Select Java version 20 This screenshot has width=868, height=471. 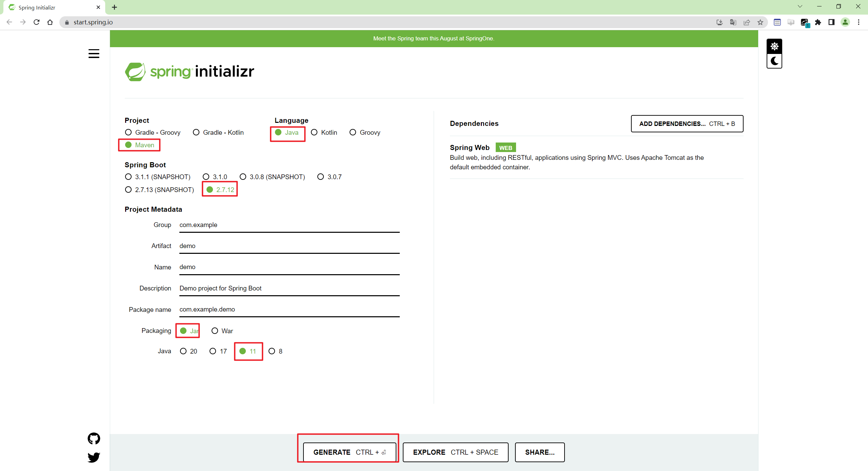click(189, 351)
